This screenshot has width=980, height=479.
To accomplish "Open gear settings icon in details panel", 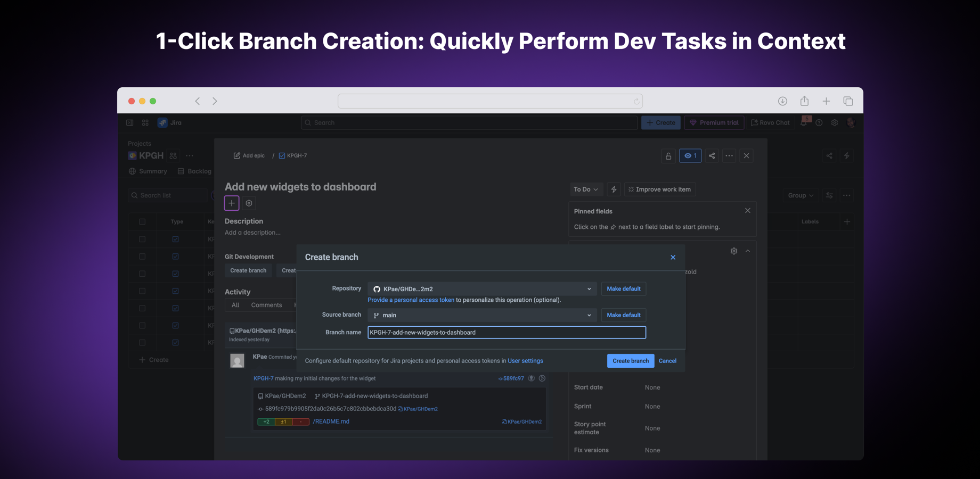I will (x=733, y=251).
